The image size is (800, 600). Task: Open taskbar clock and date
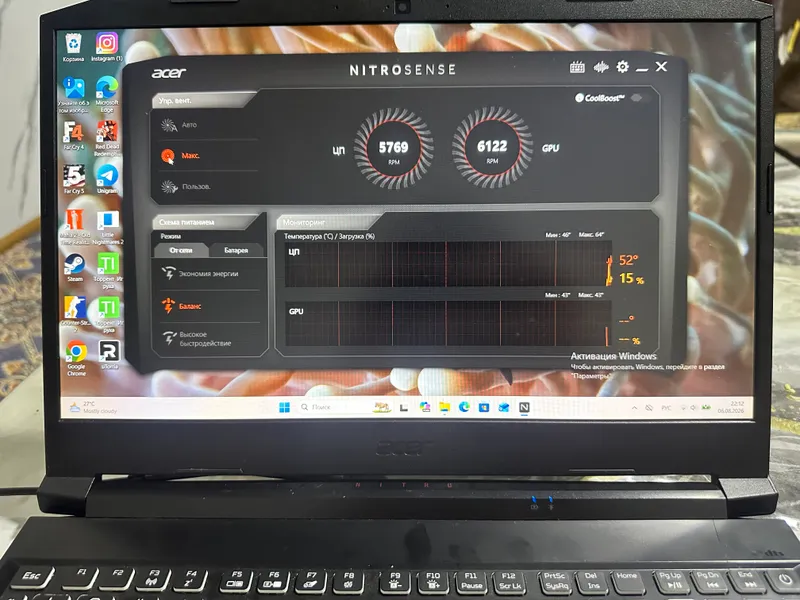coord(731,407)
